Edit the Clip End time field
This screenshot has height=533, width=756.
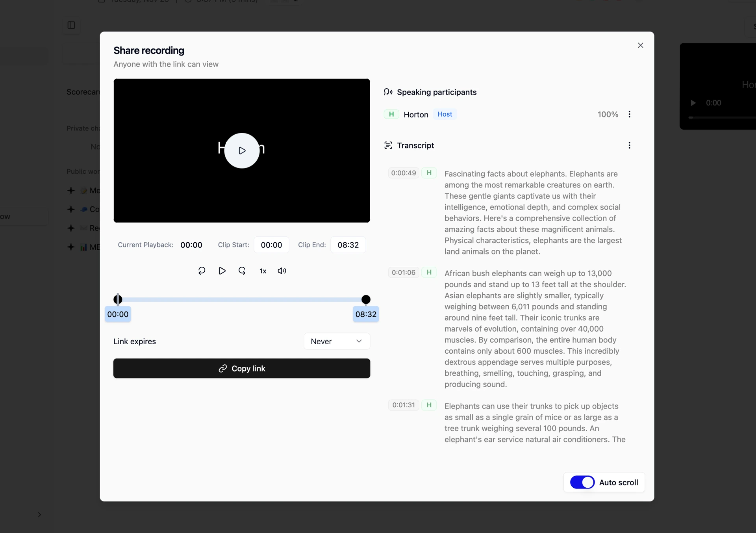tap(348, 245)
